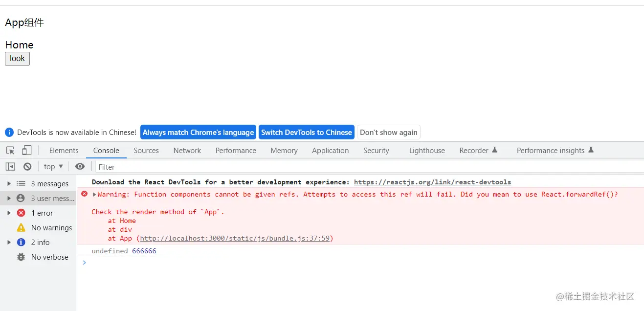Select the No verbose sidebar row
Viewport: 644px width, 311px height.
(x=39, y=257)
